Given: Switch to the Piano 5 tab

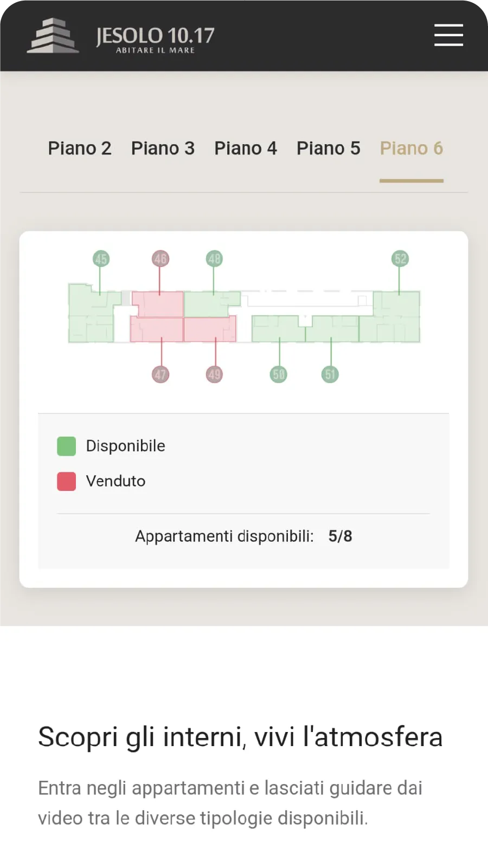Looking at the screenshot, I should [329, 148].
